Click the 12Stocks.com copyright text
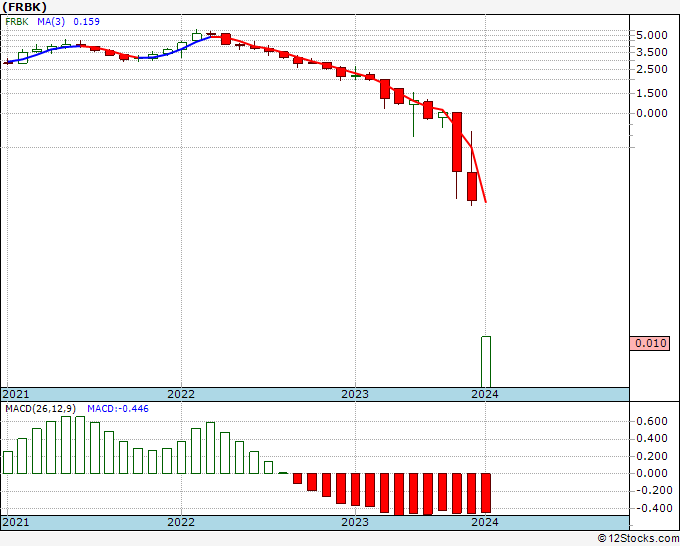This screenshot has height=546, width=680. tap(638, 538)
